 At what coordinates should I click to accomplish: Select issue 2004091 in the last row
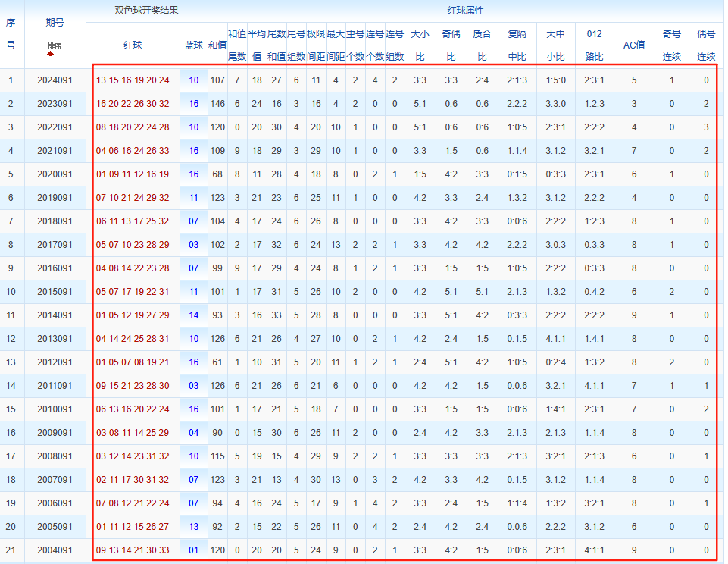55,550
